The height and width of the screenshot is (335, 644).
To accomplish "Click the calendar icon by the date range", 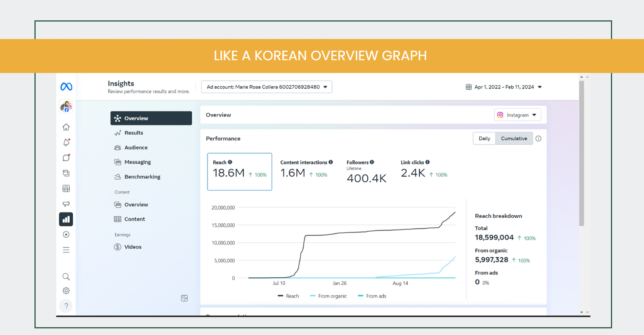I will point(469,87).
